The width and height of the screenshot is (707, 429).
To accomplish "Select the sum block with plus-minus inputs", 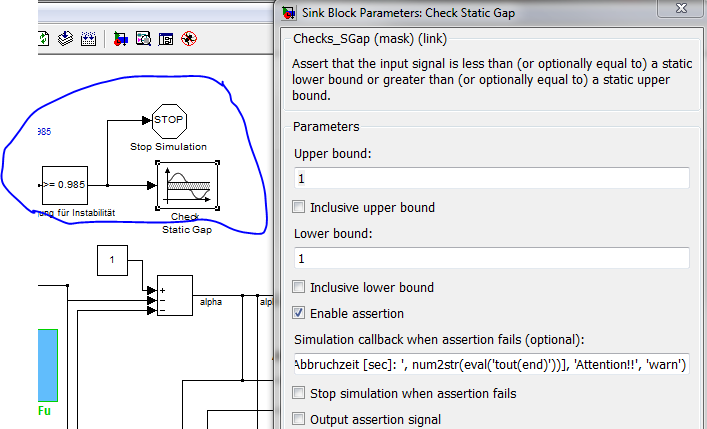I will (x=174, y=296).
